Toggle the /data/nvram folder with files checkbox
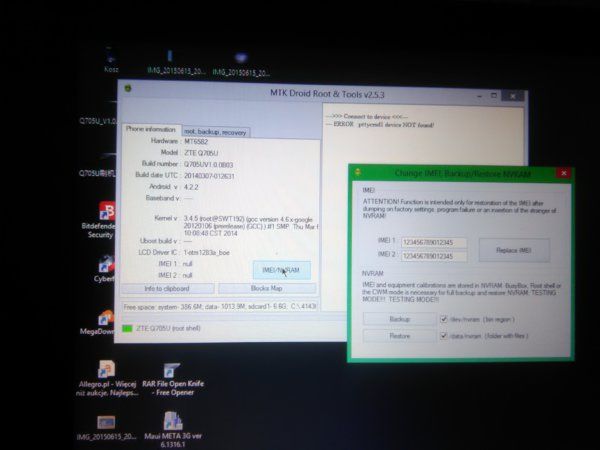The width and height of the screenshot is (600, 450). 443,336
